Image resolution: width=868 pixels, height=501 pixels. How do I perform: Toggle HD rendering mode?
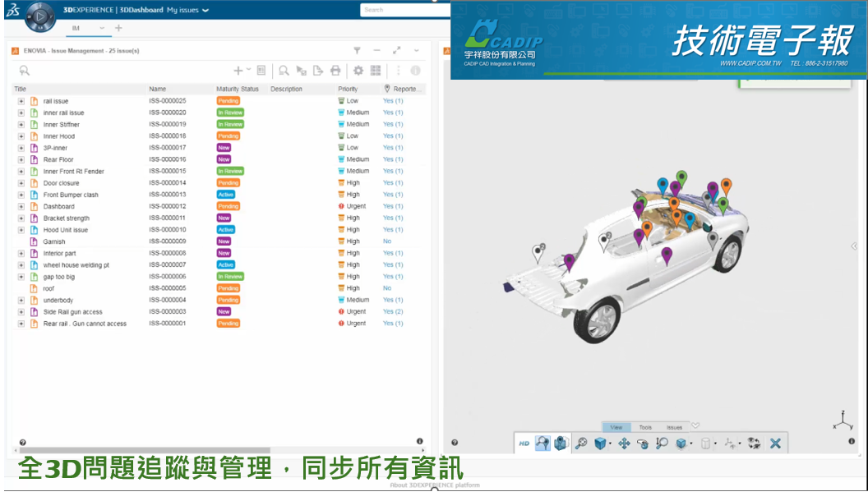click(524, 443)
